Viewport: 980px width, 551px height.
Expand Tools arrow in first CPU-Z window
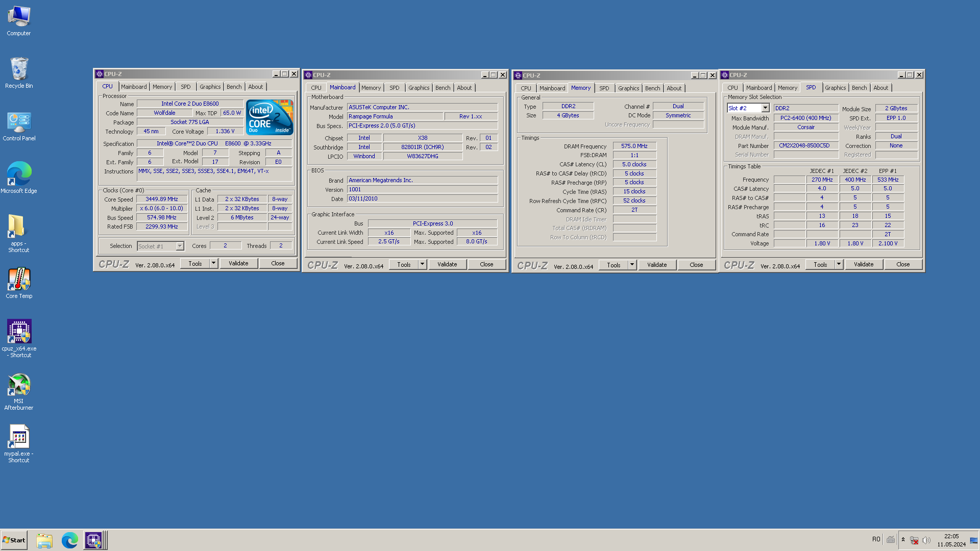(214, 263)
